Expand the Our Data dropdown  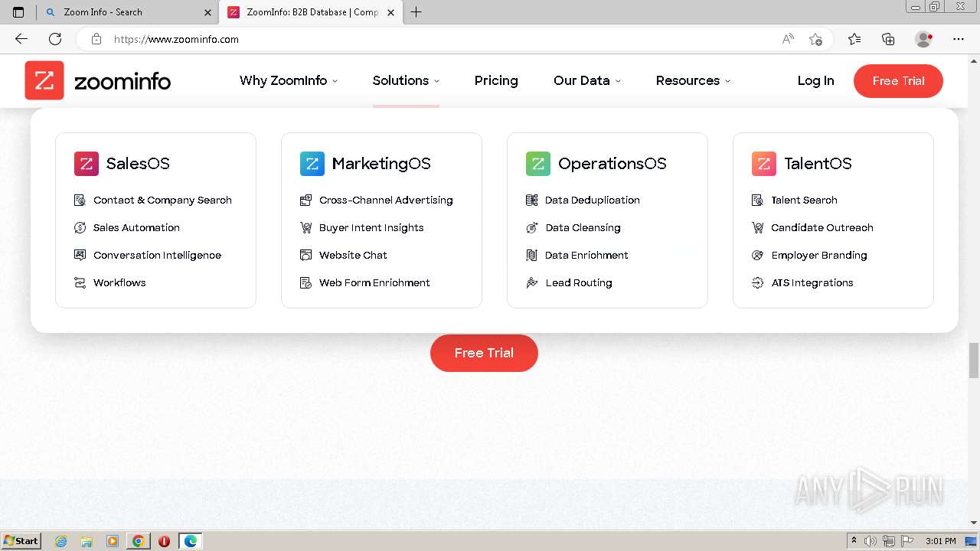[587, 80]
